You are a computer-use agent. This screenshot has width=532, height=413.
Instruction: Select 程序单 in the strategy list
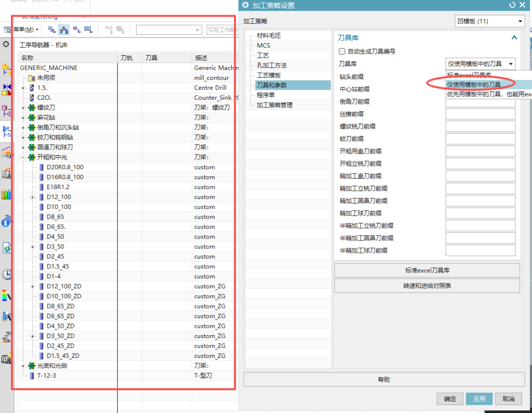(x=265, y=95)
